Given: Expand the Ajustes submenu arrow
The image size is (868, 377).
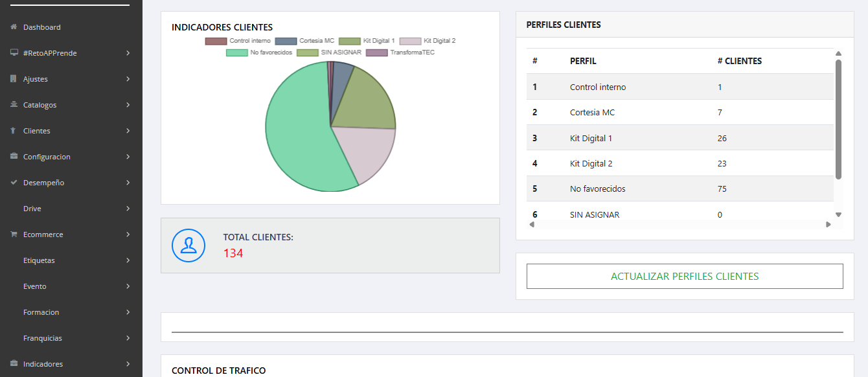Looking at the screenshot, I should (128, 79).
